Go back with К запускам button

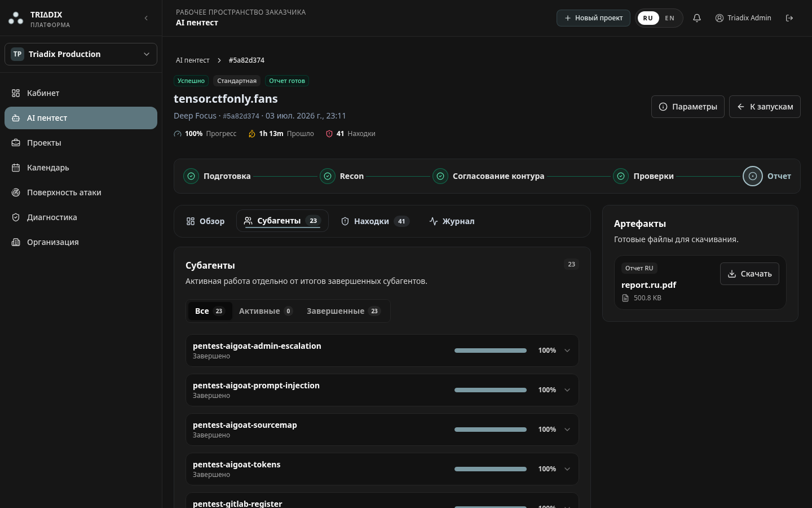coord(765,107)
